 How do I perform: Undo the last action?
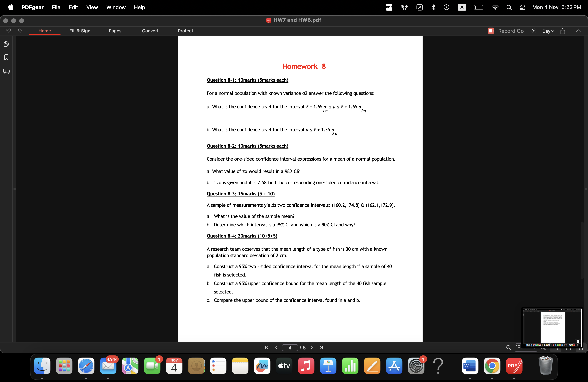point(9,31)
